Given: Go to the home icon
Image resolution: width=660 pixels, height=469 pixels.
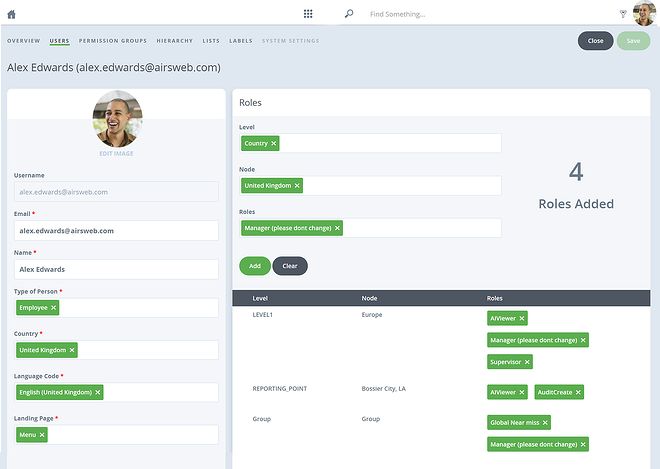Looking at the screenshot, I should point(11,14).
